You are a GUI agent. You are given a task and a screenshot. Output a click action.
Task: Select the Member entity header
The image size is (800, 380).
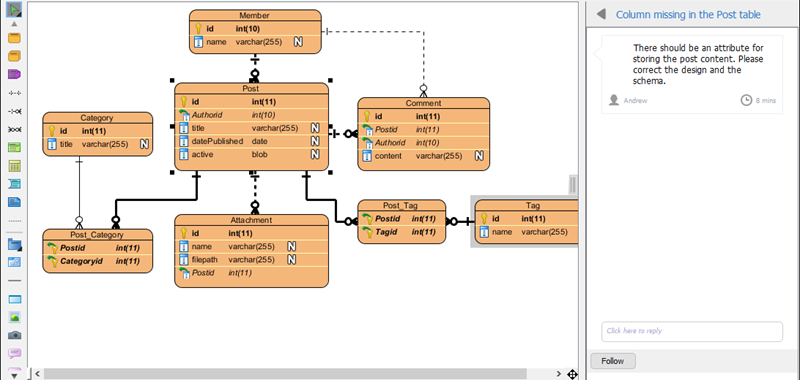coord(255,16)
